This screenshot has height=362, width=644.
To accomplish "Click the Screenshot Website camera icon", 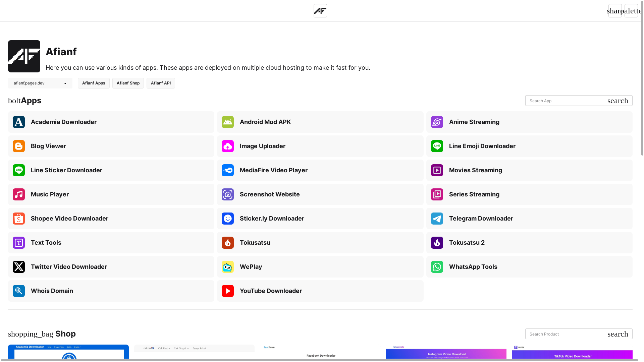I will (228, 194).
